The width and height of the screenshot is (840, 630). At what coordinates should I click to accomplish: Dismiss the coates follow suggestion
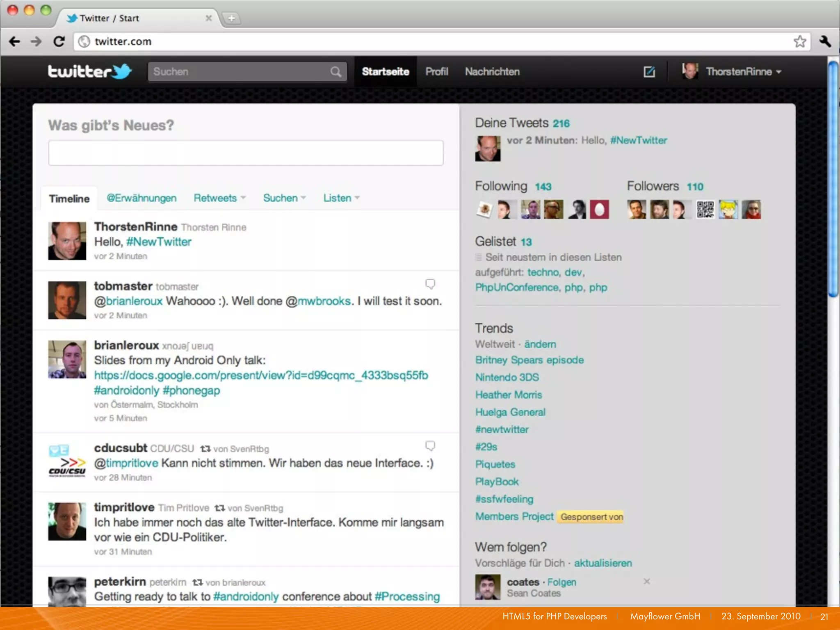(647, 581)
